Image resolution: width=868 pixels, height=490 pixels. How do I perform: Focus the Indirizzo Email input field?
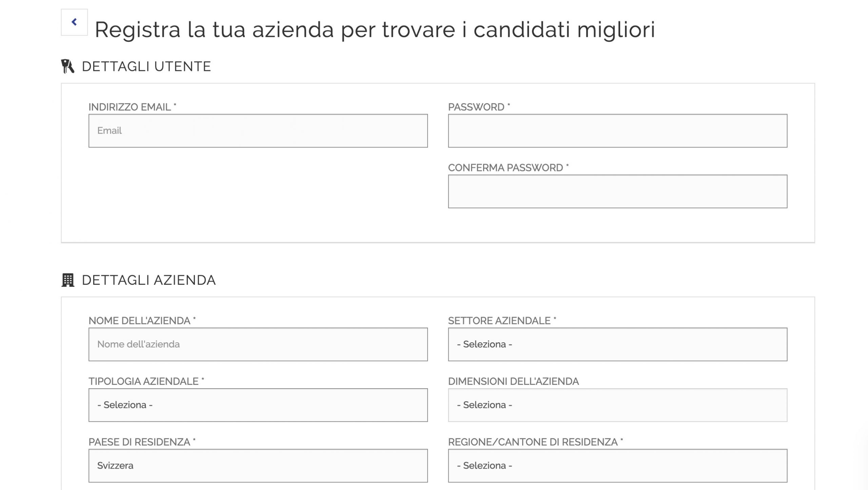[x=258, y=131]
